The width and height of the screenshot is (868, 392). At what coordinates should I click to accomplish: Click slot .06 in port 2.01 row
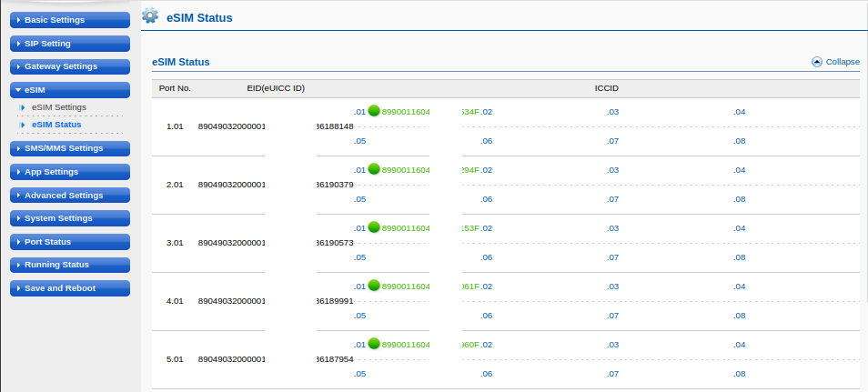pyautogui.click(x=487, y=199)
